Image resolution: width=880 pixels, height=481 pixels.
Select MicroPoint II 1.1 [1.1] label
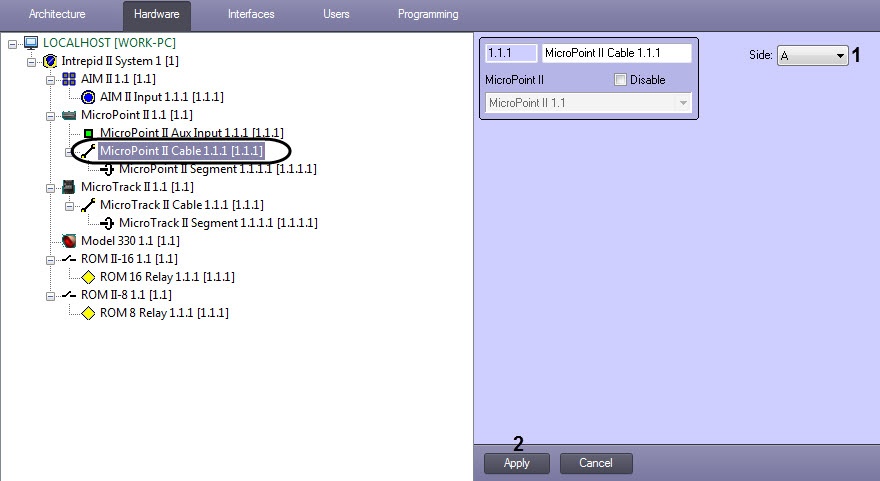[x=137, y=115]
